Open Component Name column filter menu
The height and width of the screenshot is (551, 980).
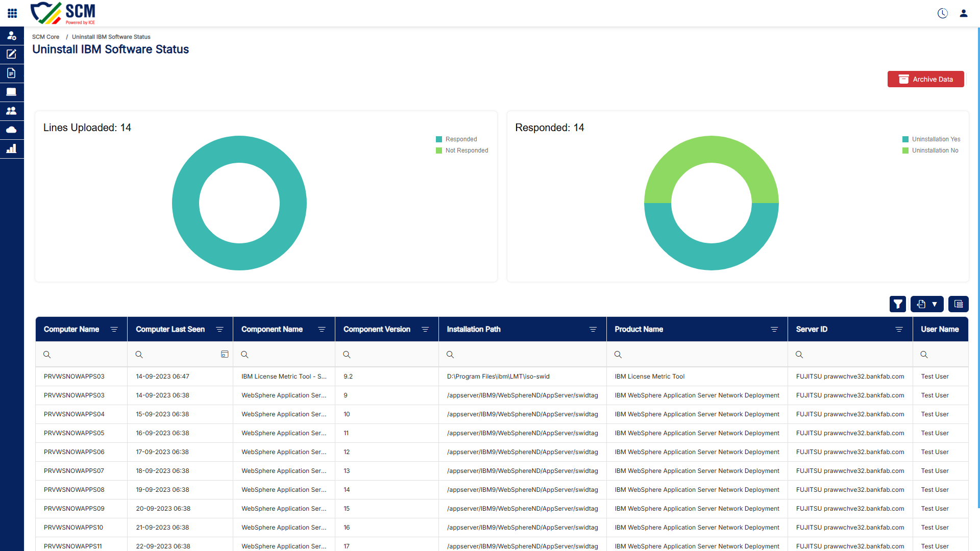point(322,330)
